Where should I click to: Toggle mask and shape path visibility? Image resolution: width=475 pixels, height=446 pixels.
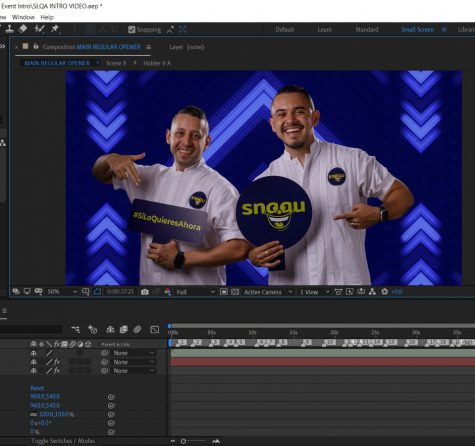[38, 292]
